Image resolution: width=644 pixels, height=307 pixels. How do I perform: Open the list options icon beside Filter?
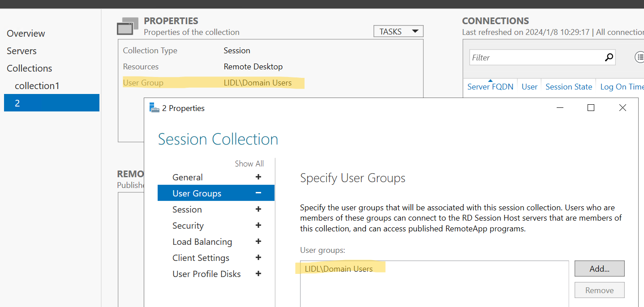pyautogui.click(x=640, y=57)
